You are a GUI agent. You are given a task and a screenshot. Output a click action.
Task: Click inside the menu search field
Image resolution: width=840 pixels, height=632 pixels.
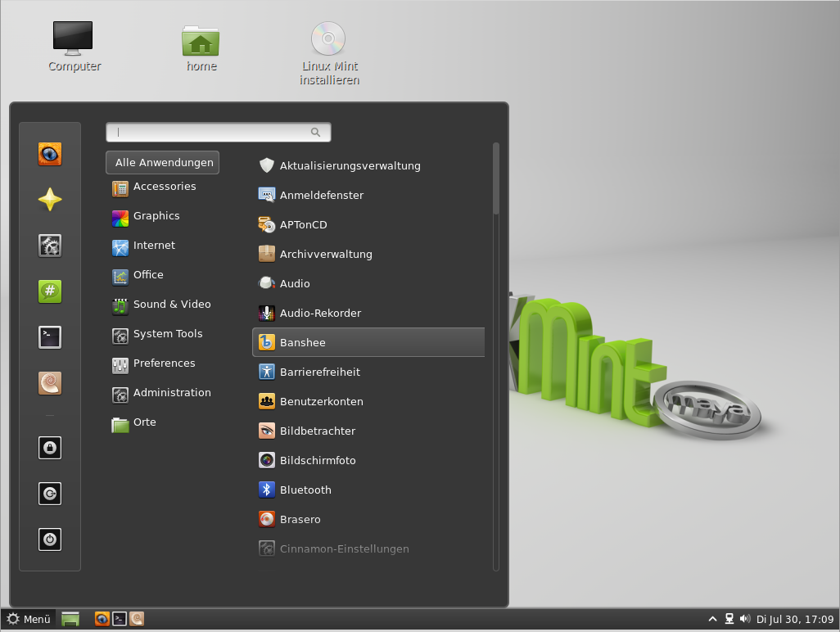tap(213, 132)
